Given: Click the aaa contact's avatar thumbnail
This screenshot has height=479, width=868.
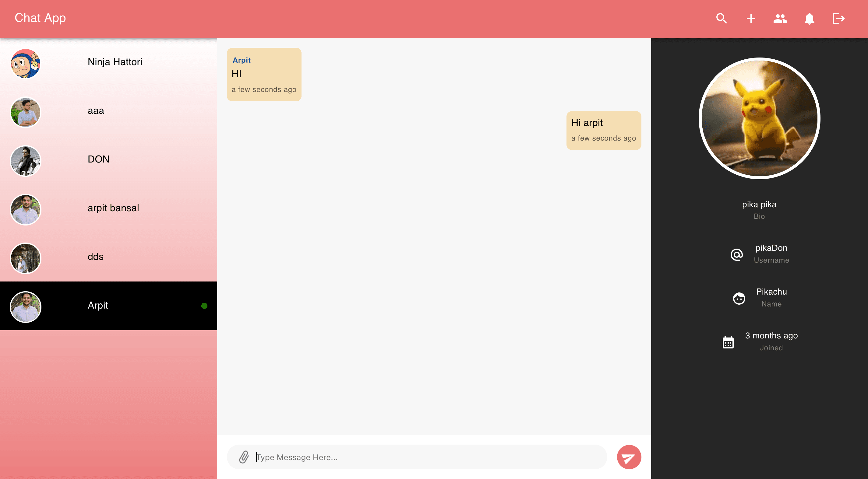Looking at the screenshot, I should (x=25, y=112).
